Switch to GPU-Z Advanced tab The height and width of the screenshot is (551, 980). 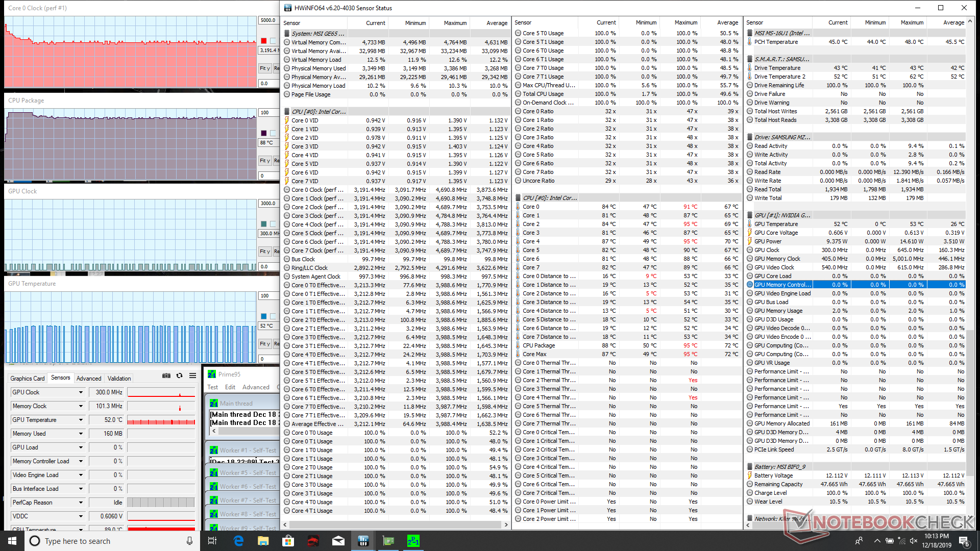89,379
